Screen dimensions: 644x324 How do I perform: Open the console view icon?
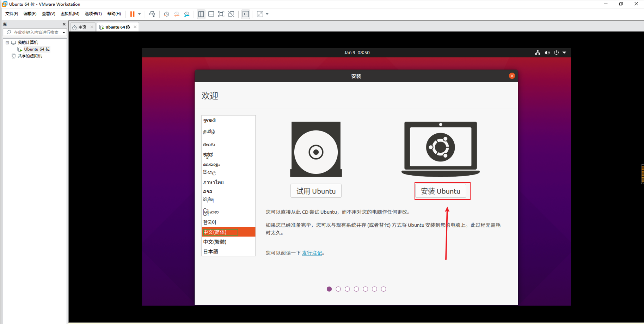coord(246,14)
